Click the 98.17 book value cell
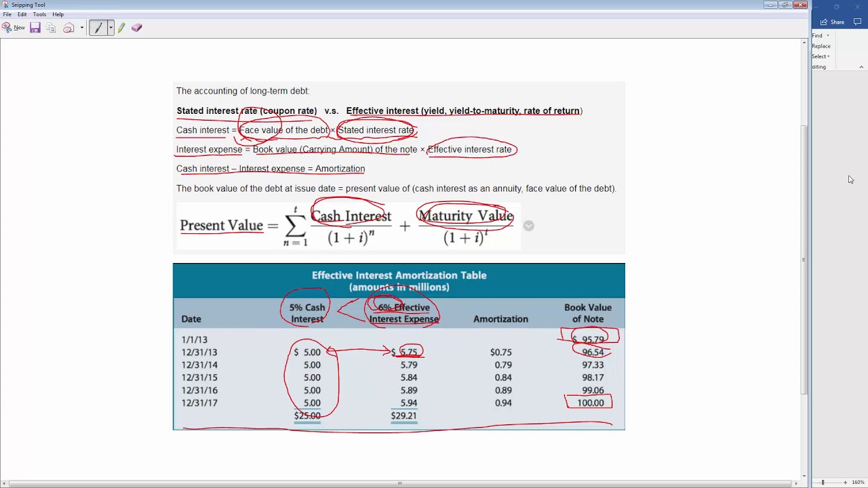Screen dimensions: 868x488 tap(593, 378)
